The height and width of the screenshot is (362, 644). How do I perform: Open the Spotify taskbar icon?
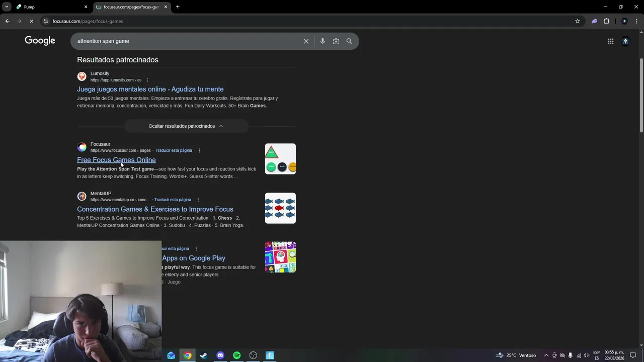click(236, 355)
